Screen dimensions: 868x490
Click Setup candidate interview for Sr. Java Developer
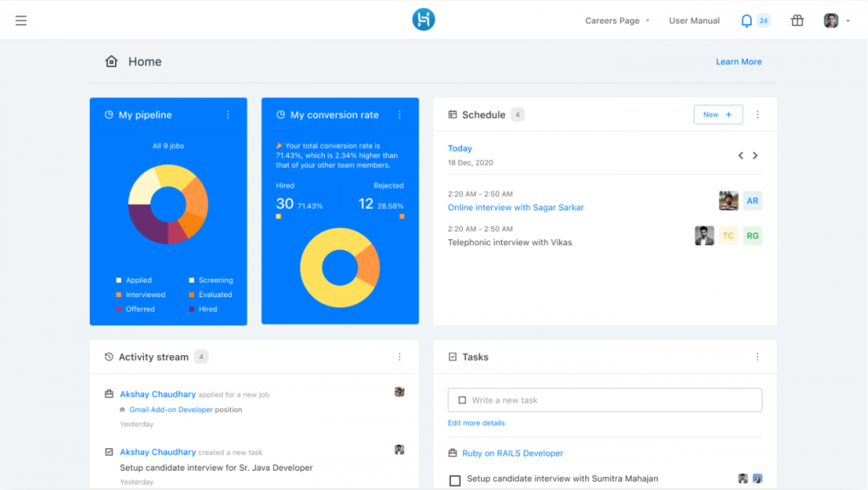click(216, 467)
